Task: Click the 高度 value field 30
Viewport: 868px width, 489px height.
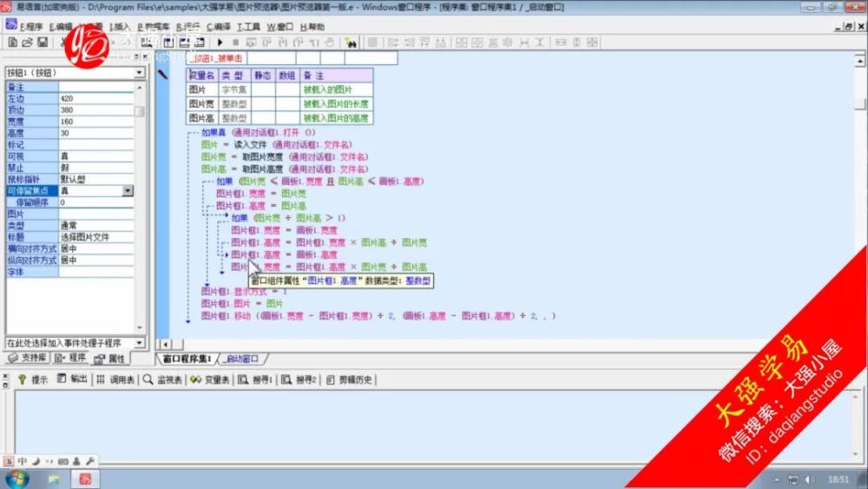Action: pos(95,133)
